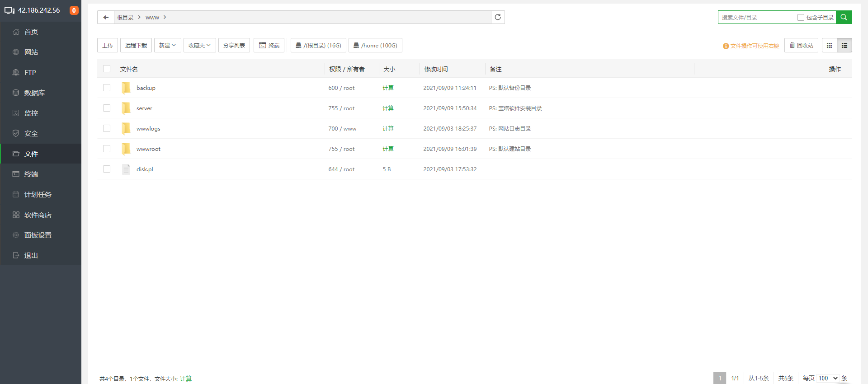Click the notification badge next to IP

point(74,10)
